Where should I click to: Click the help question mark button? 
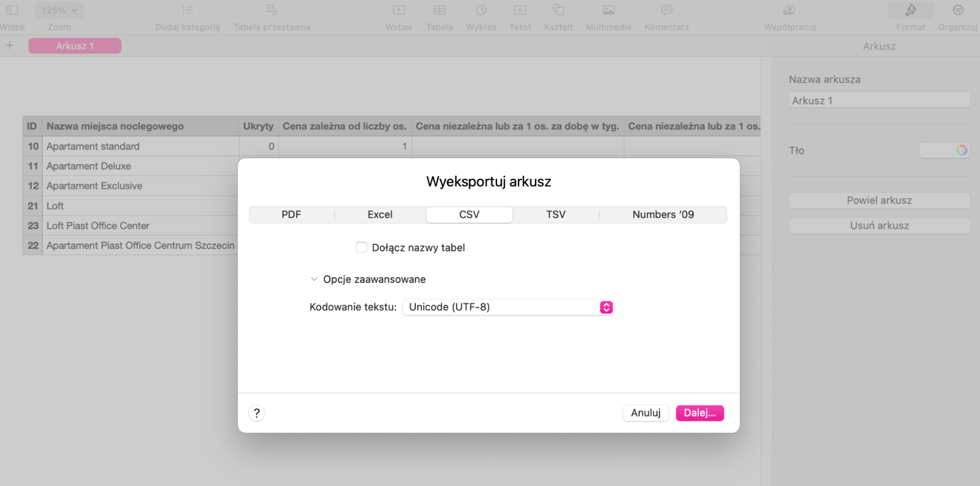[256, 413]
